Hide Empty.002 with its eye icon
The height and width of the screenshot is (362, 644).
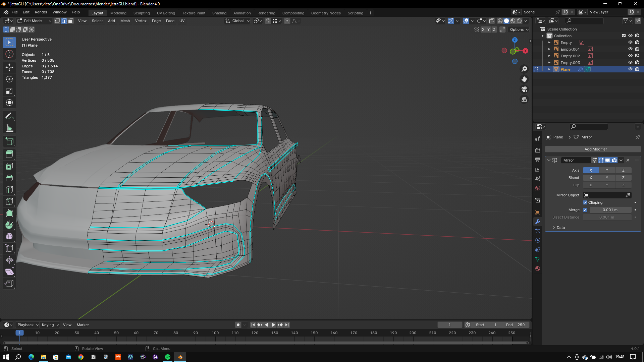(x=630, y=56)
